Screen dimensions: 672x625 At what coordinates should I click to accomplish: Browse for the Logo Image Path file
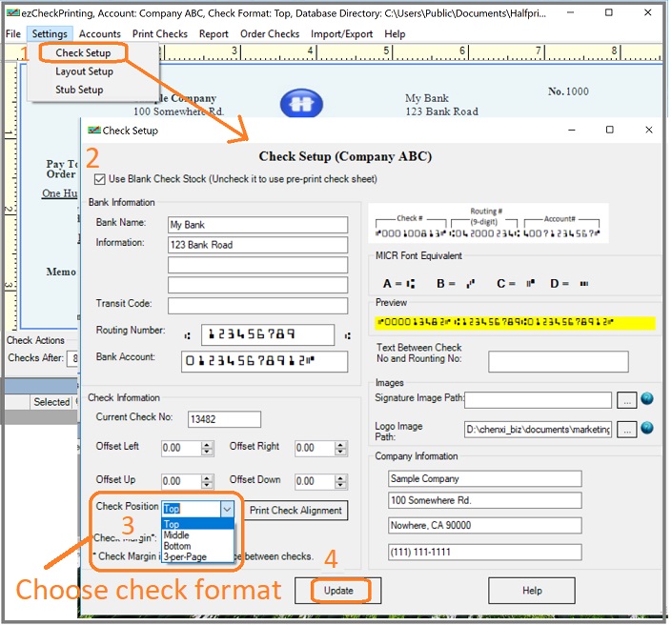click(627, 430)
